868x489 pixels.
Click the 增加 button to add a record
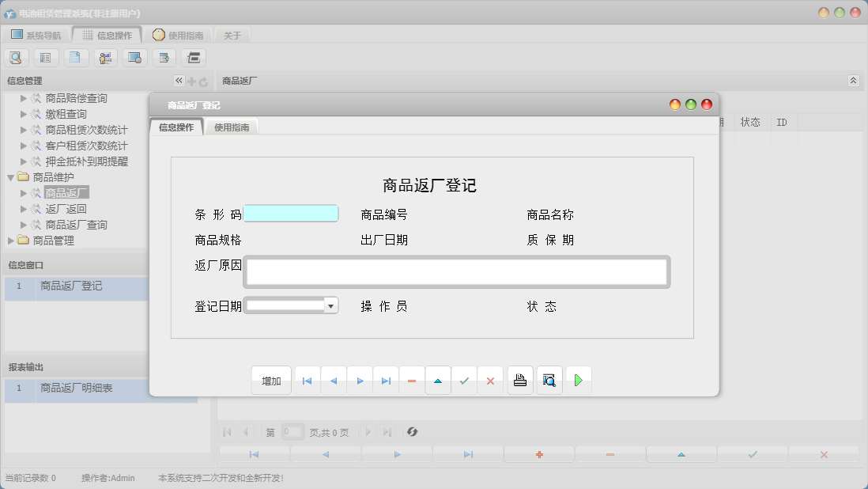[x=270, y=380]
